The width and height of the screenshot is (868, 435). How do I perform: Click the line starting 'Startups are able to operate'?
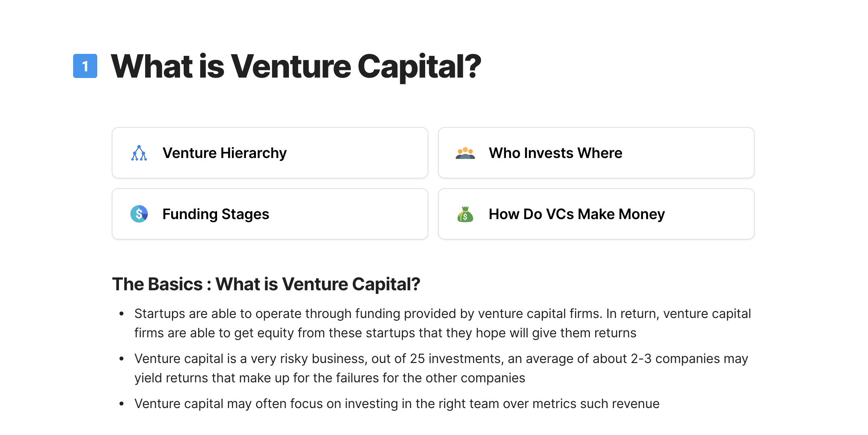pyautogui.click(x=442, y=314)
